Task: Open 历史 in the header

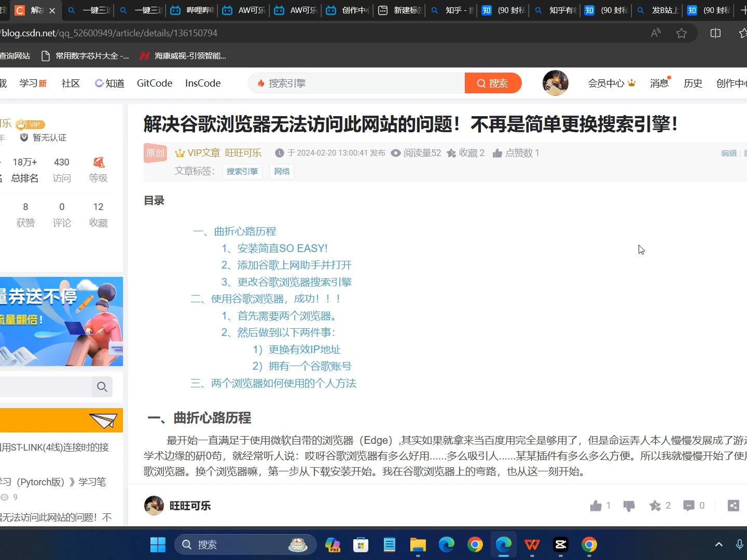Action: [x=693, y=83]
